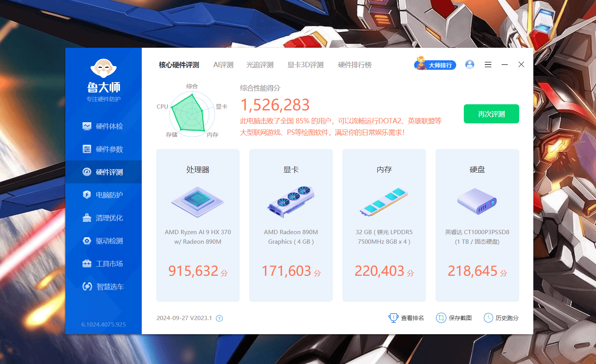Click the 硬盘 drive illustration
The height and width of the screenshot is (364, 596).
point(477,201)
